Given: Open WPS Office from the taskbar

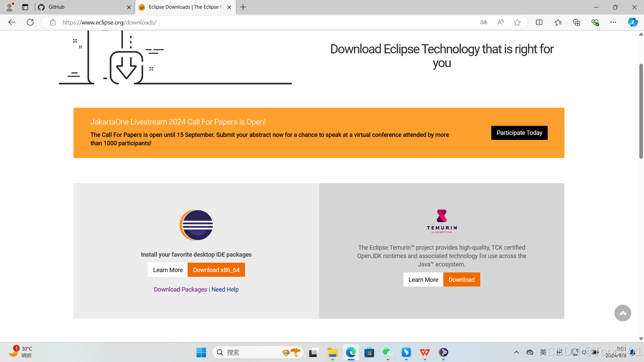Looking at the screenshot, I should 425,352.
